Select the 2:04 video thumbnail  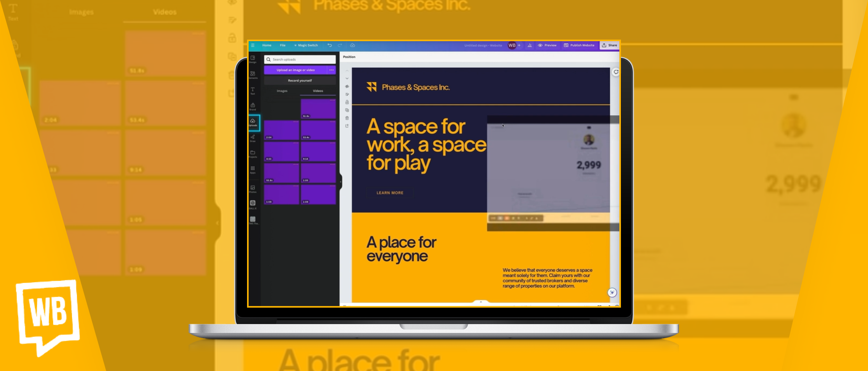pos(281,130)
